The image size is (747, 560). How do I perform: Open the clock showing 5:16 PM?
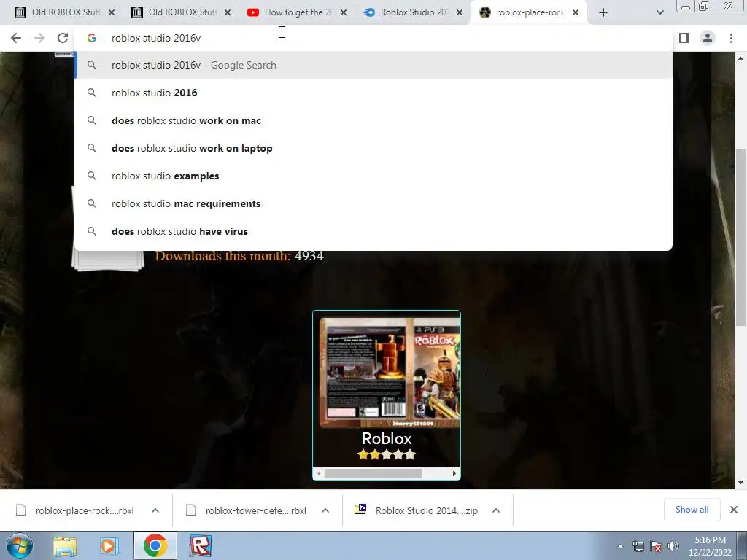click(x=710, y=546)
